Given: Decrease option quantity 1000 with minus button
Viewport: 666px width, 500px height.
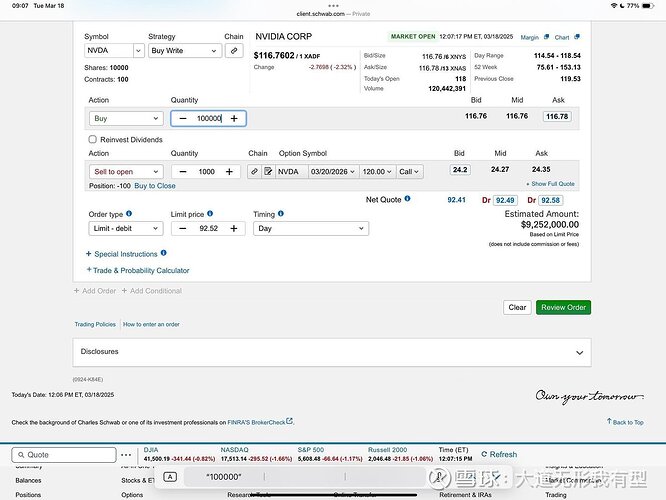Looking at the screenshot, I should [x=183, y=172].
